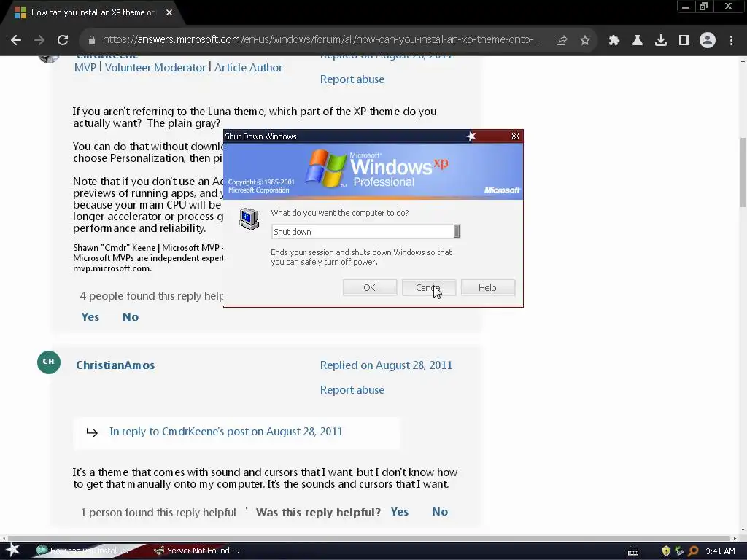This screenshot has height=560, width=747.
Task: Cancel the Shut Down Windows dialog
Action: tap(429, 287)
